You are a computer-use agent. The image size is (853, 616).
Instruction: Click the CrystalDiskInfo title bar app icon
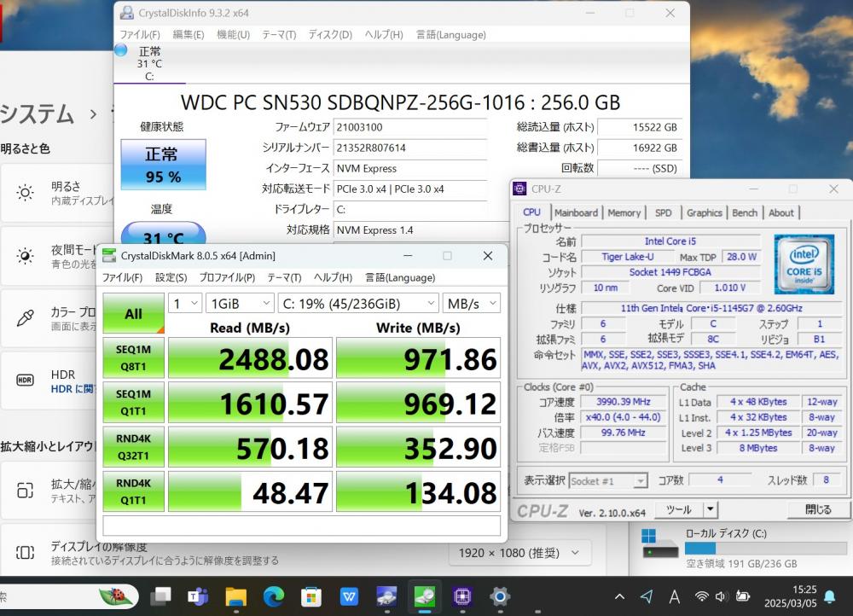click(127, 13)
